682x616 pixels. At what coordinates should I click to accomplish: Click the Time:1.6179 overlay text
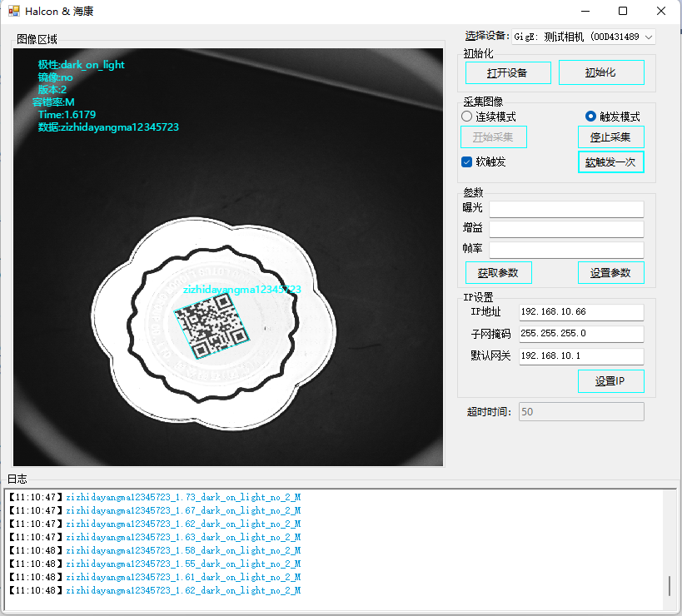67,115
